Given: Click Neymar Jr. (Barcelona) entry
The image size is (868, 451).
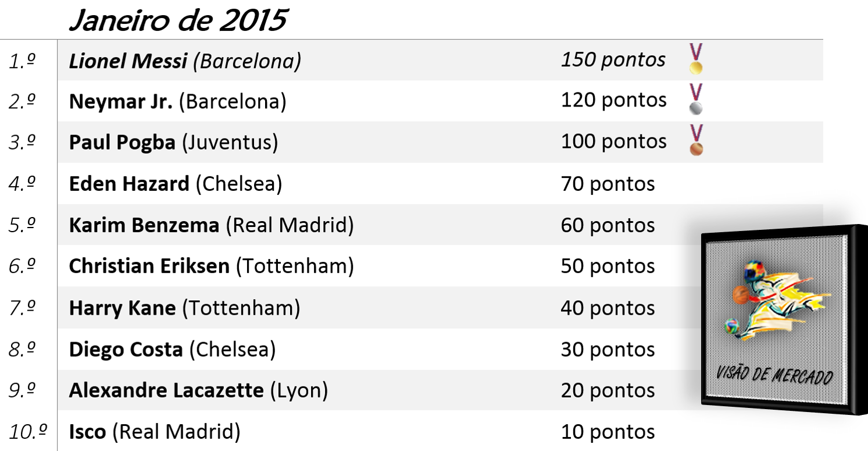Looking at the screenshot, I should (x=178, y=101).
